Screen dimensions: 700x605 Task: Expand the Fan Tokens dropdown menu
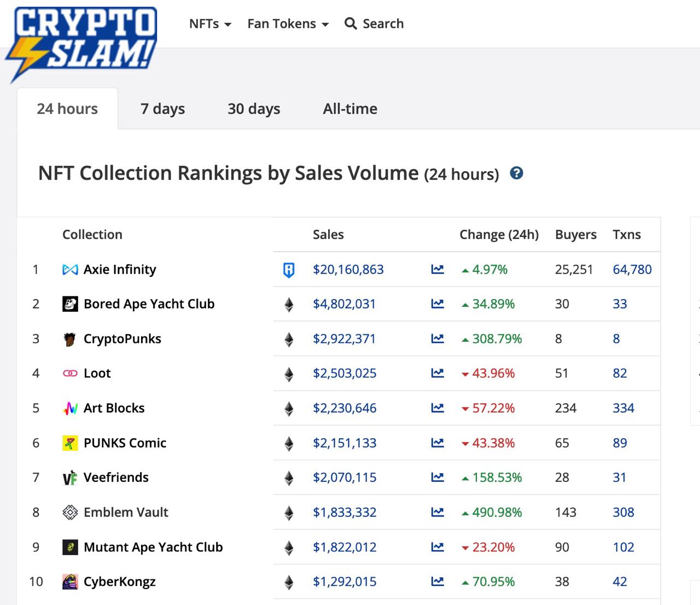288,24
